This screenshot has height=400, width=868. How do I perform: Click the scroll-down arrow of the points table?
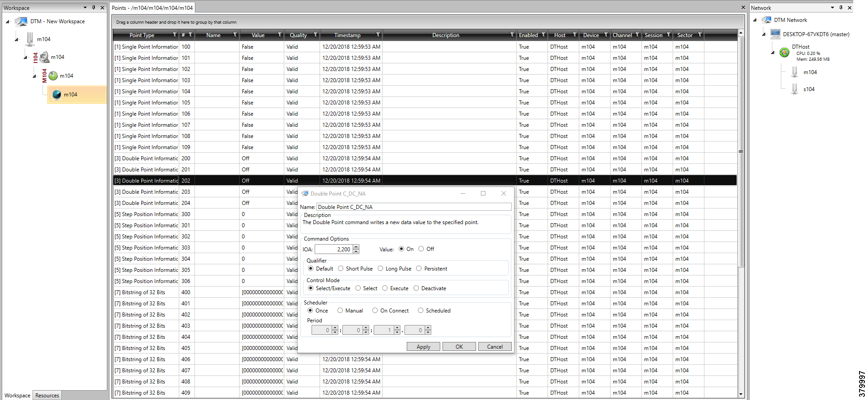click(x=741, y=394)
